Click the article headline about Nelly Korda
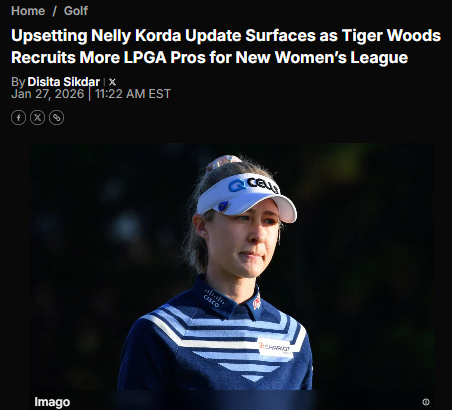 [x=226, y=46]
